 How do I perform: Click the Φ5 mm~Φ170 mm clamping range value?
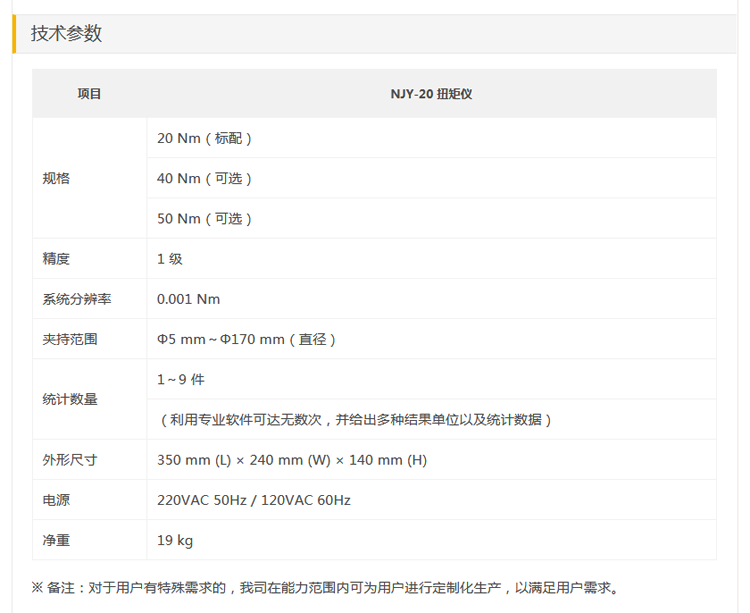pyautogui.click(x=246, y=339)
